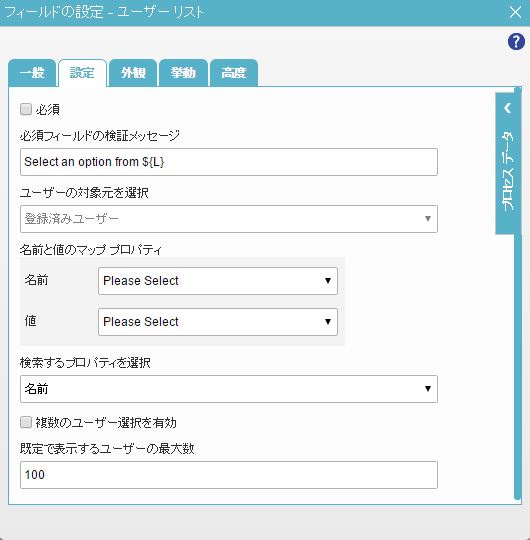The height and width of the screenshot is (540, 530).
Task: Enable 複数のユーザー選択を有効 checkbox
Action: (x=26, y=422)
